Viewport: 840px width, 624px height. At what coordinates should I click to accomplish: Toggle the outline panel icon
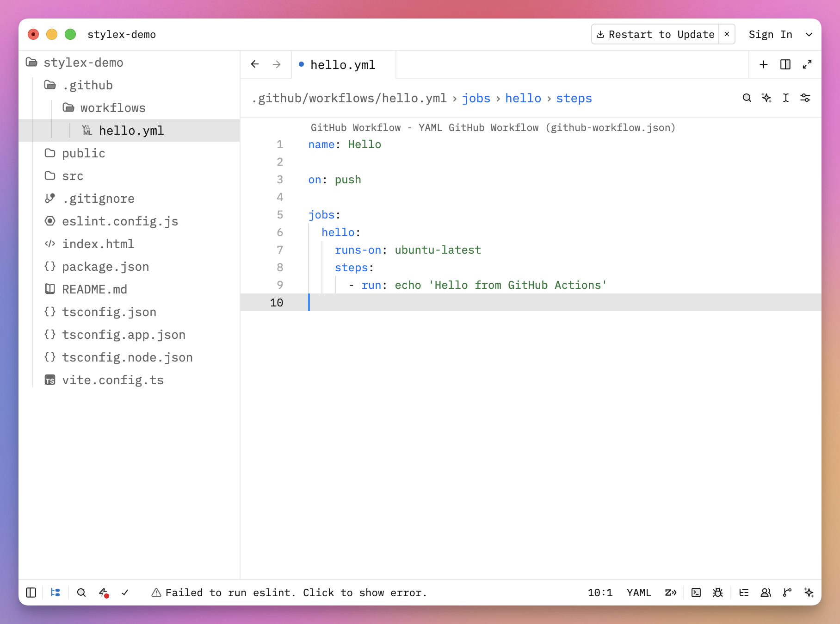pyautogui.click(x=744, y=593)
